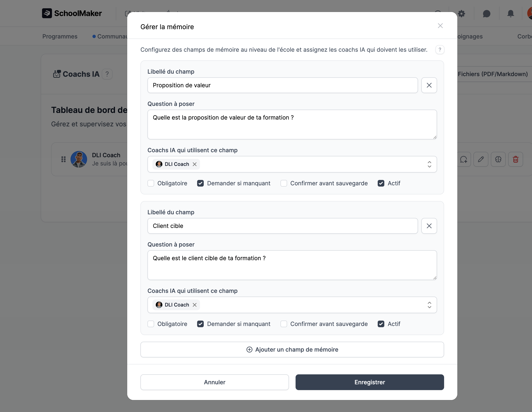Click the help question mark icon in dialog

pos(440,50)
